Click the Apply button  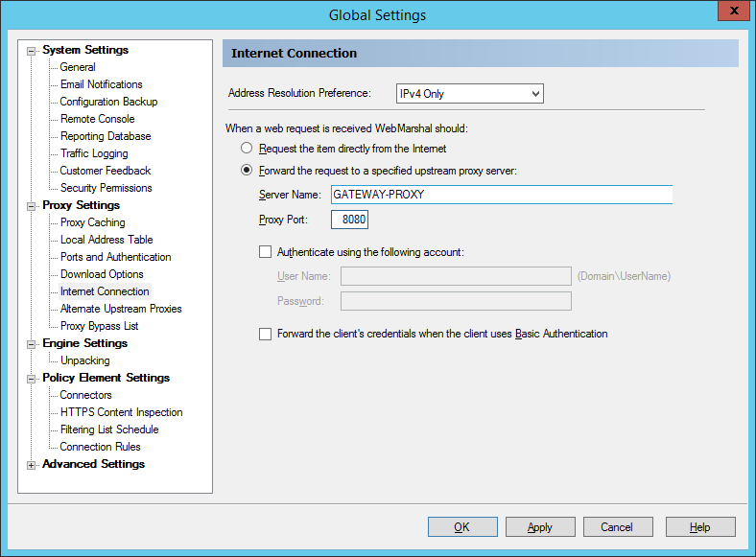tap(540, 527)
